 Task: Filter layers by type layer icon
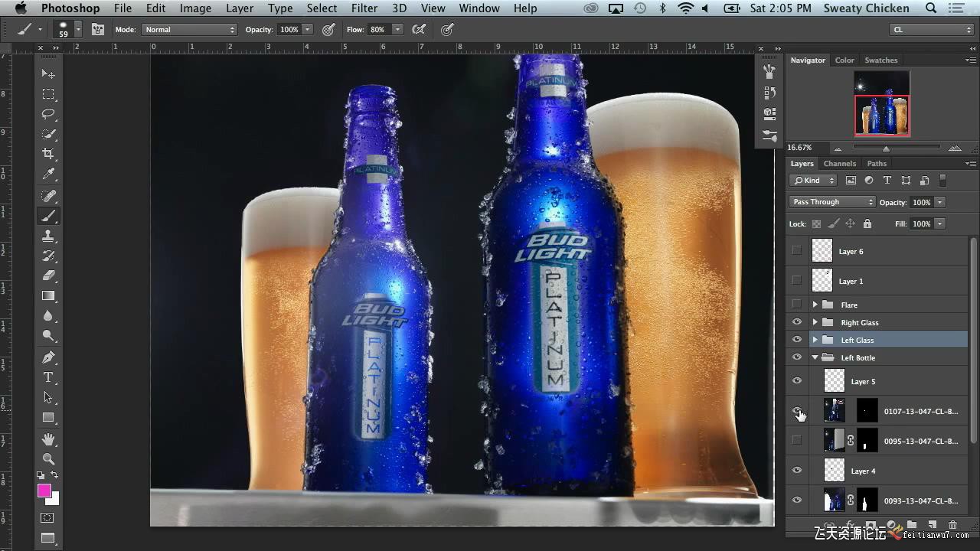coord(887,181)
